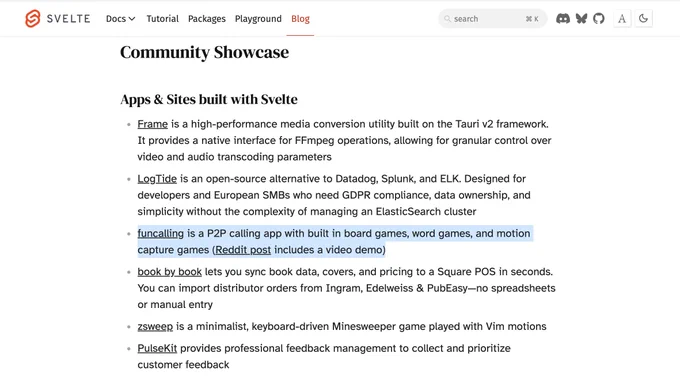Image resolution: width=680 pixels, height=380 pixels.
Task: Click the Community Showcase heading
Action: click(204, 52)
